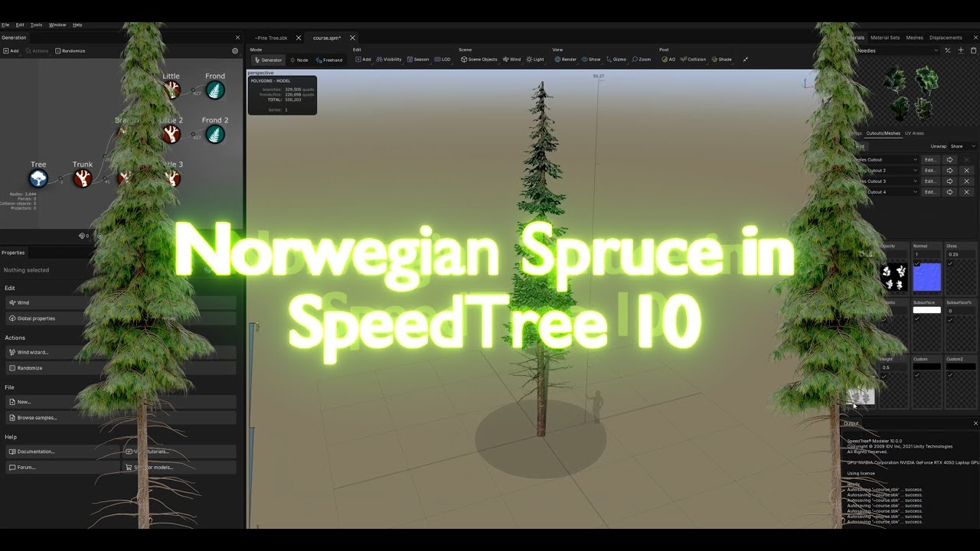The width and height of the screenshot is (980, 551).
Task: Close the course.spm* tab
Action: click(352, 37)
